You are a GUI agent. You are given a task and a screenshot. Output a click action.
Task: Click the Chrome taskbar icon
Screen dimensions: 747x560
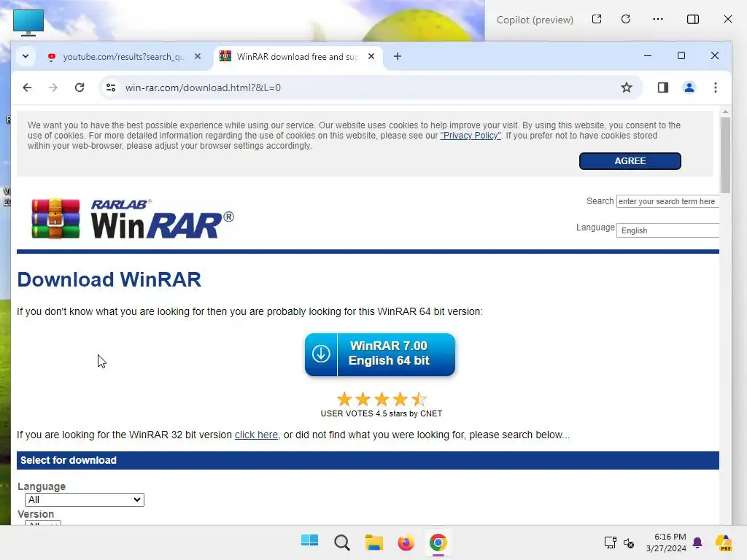coord(438,542)
